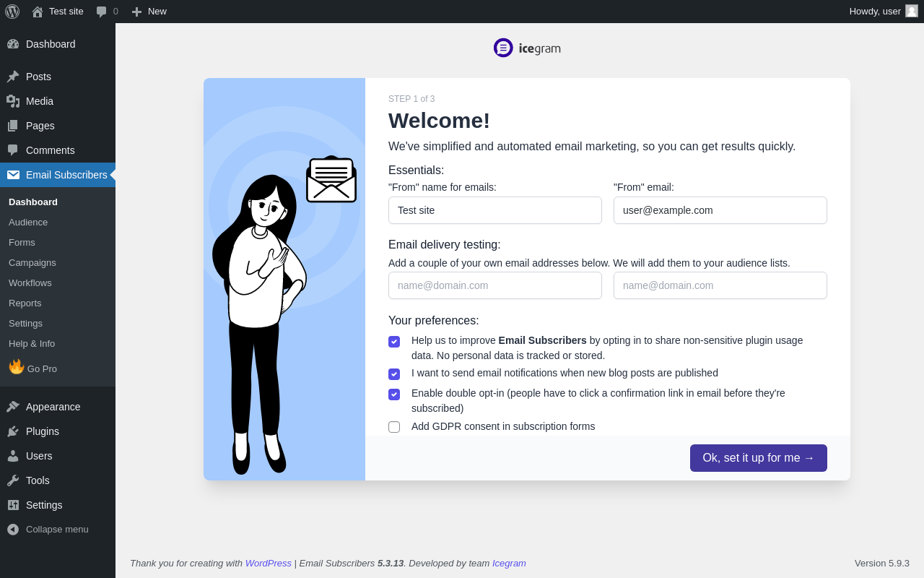Click the Plugins plug icon
The width and height of the screenshot is (924, 578).
(13, 431)
